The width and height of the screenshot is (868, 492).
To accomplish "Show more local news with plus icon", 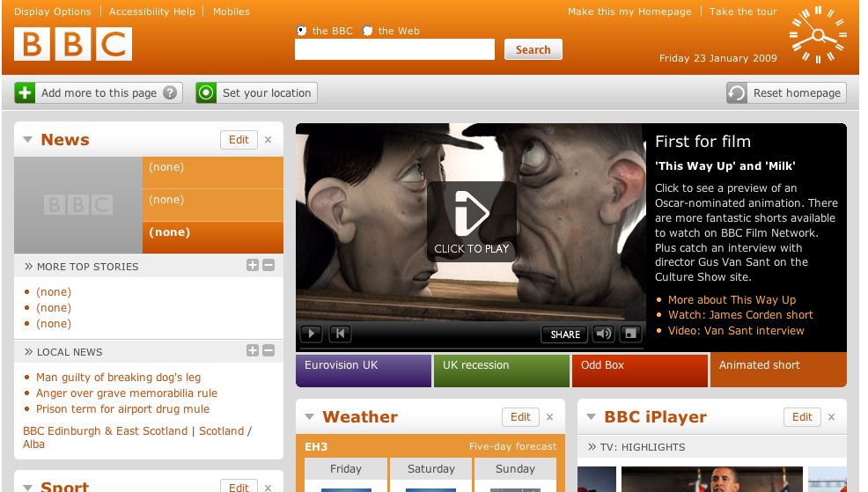I will (x=253, y=351).
